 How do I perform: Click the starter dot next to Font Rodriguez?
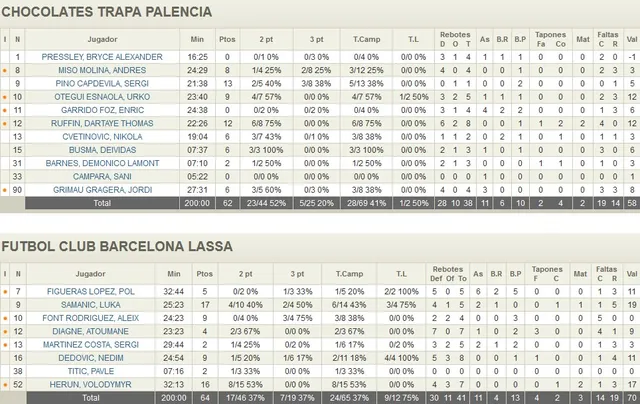(x=6, y=318)
